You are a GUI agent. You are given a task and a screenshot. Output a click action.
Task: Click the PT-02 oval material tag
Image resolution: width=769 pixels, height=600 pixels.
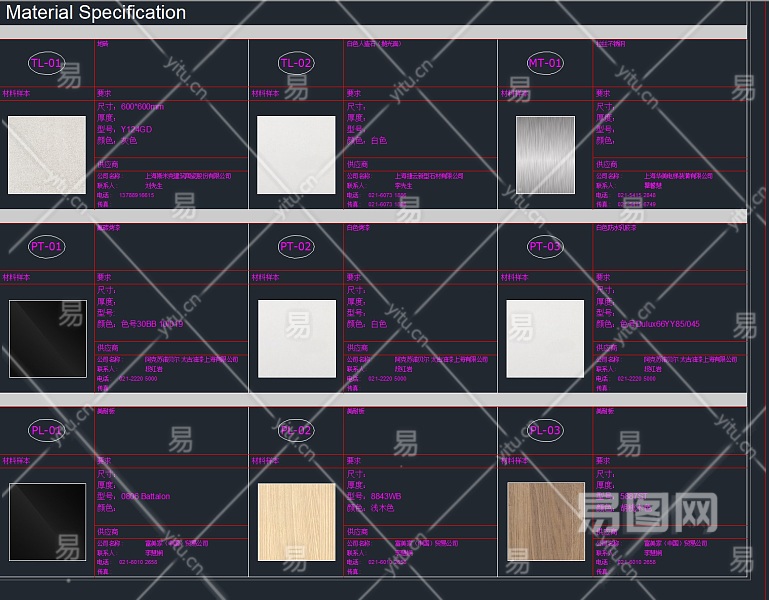coord(296,246)
